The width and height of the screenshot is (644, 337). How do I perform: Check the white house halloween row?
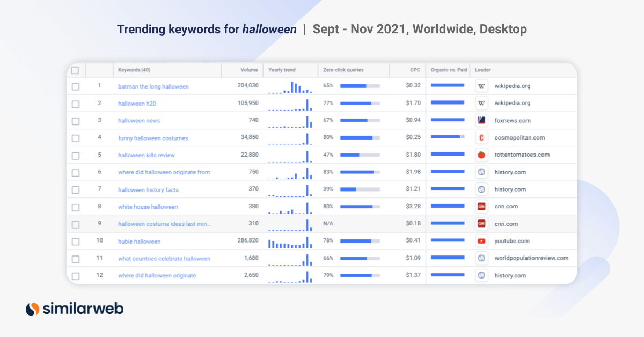[75, 207]
